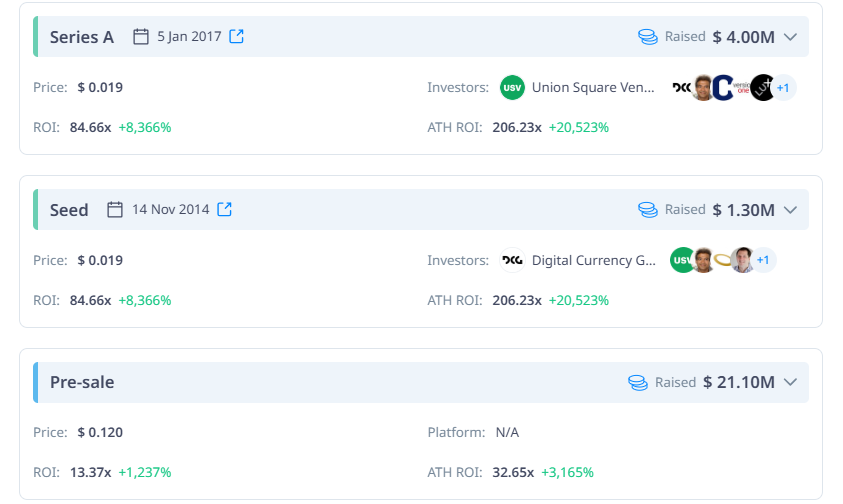Open Seed round external source link icon
The height and width of the screenshot is (504, 843).
pos(224,209)
